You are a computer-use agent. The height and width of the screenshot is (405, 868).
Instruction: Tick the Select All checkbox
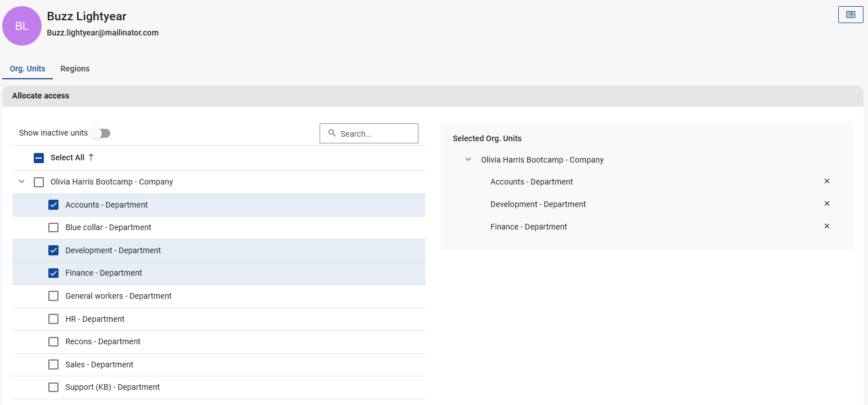point(39,158)
